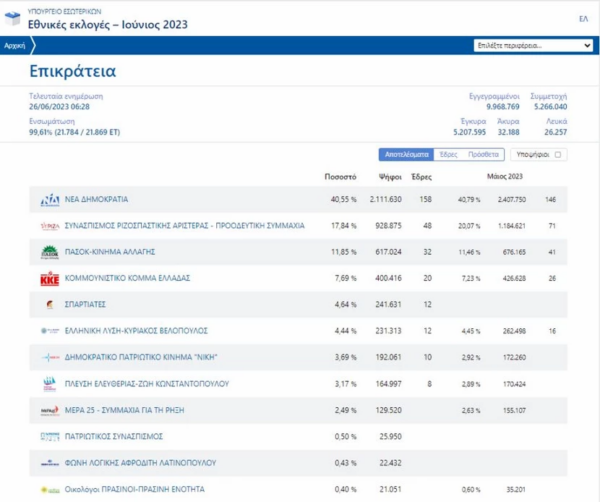Select the Αποτελέσματα tab
Viewport: 600px width, 502px height.
[x=407, y=155]
